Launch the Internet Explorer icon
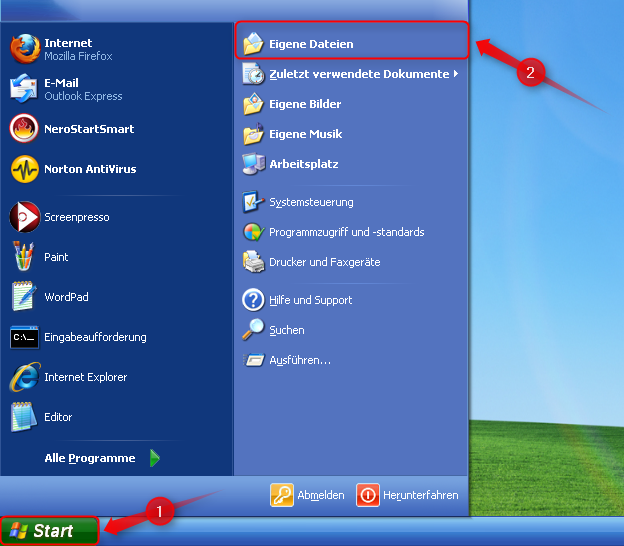 click(x=25, y=377)
